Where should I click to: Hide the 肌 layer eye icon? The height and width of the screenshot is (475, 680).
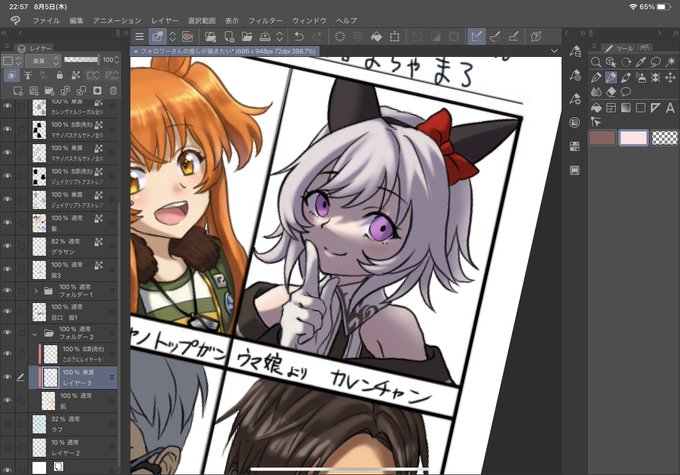pyautogui.click(x=7, y=400)
